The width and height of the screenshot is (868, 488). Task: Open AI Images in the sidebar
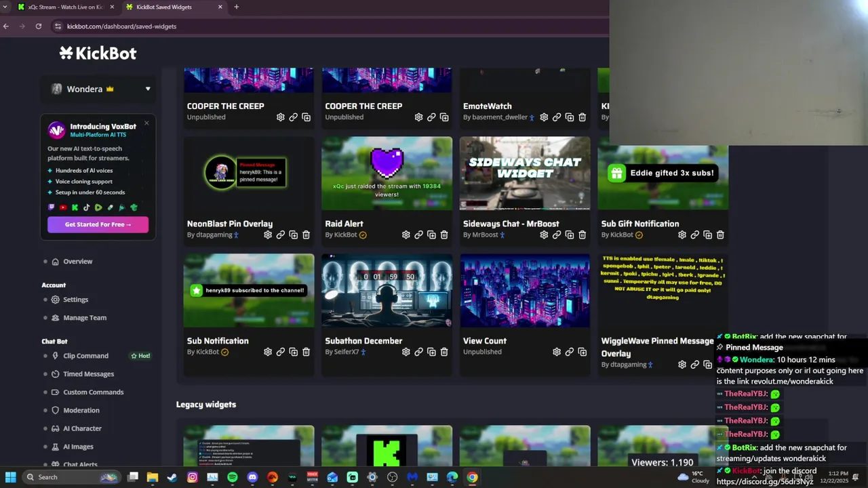[x=78, y=447]
